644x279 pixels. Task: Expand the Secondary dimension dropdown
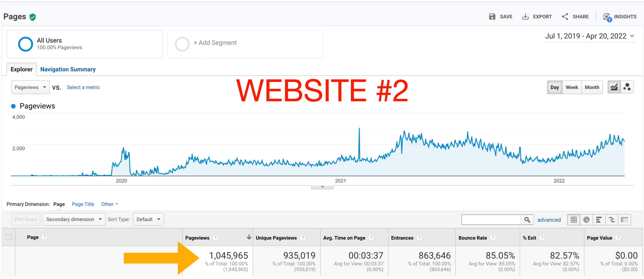click(74, 219)
